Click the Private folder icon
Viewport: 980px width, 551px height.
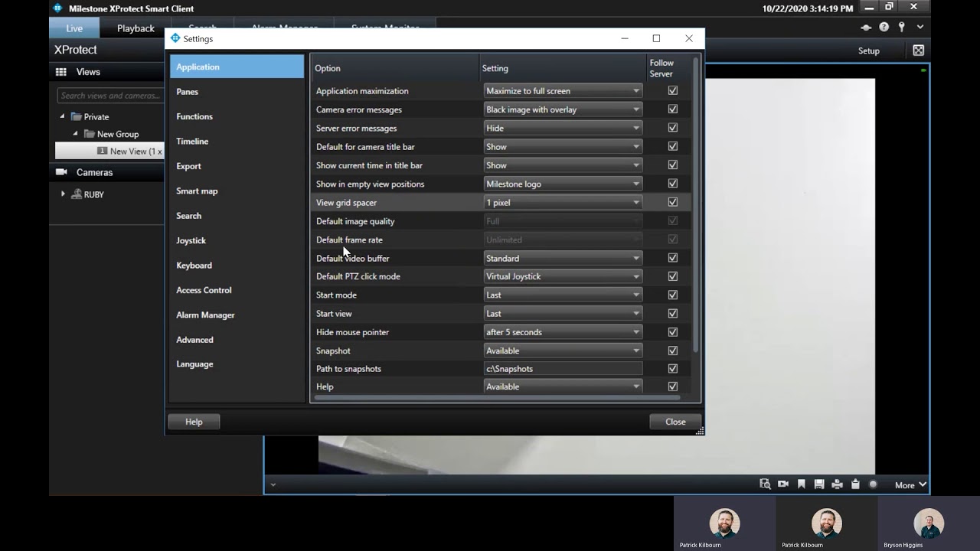click(x=76, y=117)
